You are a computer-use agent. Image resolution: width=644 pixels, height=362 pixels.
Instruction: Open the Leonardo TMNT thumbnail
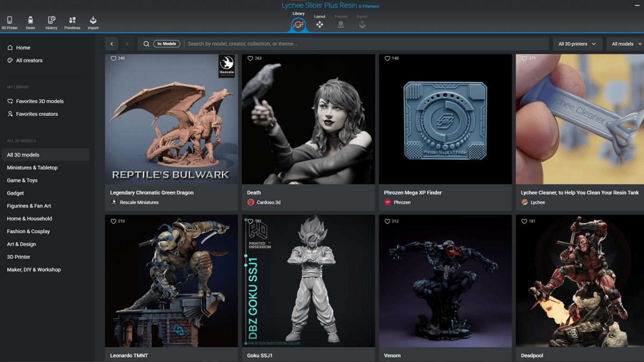[171, 281]
